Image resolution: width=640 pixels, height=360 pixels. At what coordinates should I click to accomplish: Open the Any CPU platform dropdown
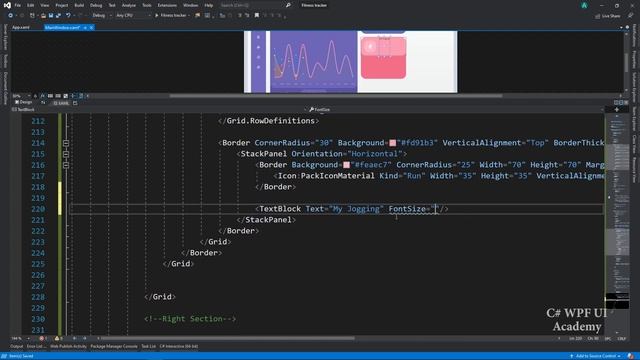[133, 16]
